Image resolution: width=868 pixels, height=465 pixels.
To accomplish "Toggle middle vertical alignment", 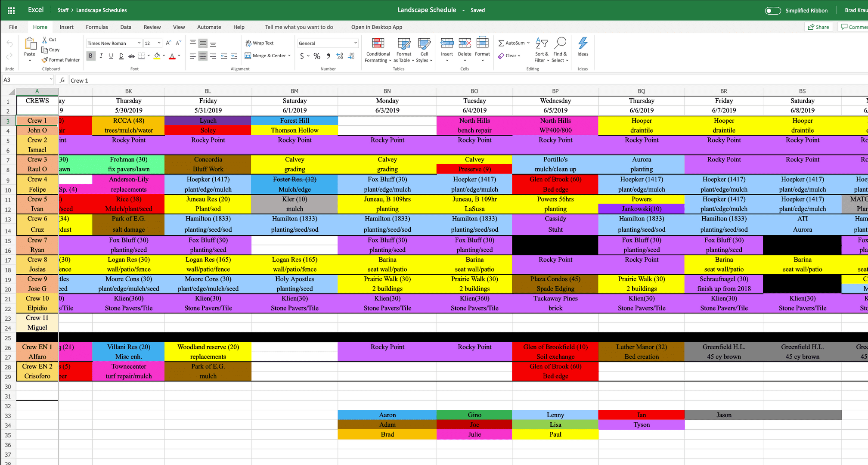I will (203, 43).
